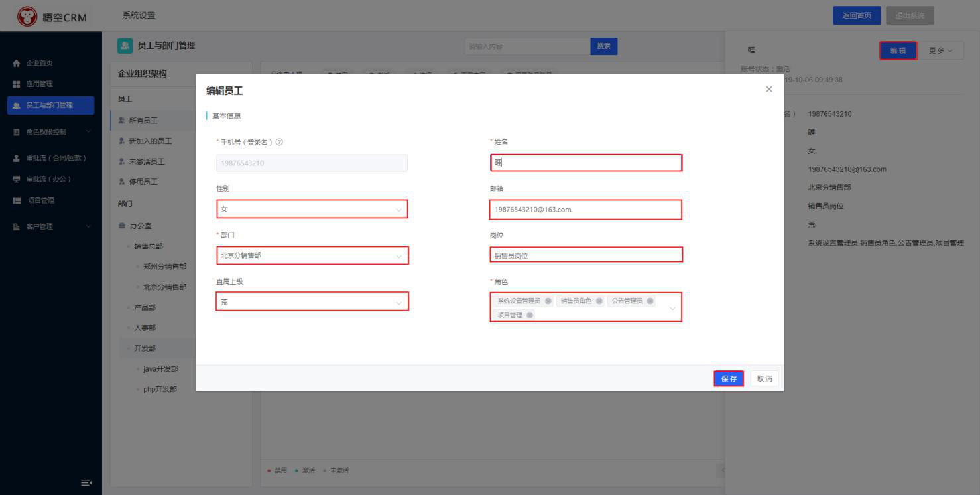Click the 审批流(合同/回款) sidebar icon
The image size is (980, 495).
tap(17, 159)
